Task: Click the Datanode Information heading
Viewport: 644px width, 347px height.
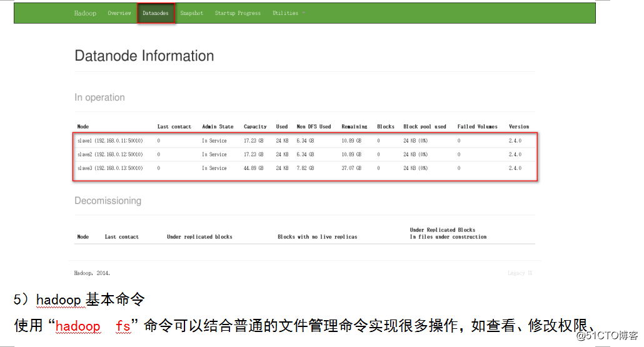Action: [144, 56]
